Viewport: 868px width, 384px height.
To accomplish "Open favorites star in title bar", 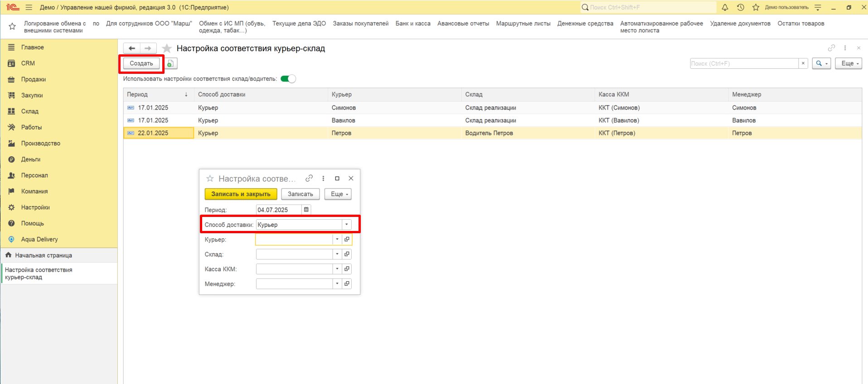I will [756, 7].
